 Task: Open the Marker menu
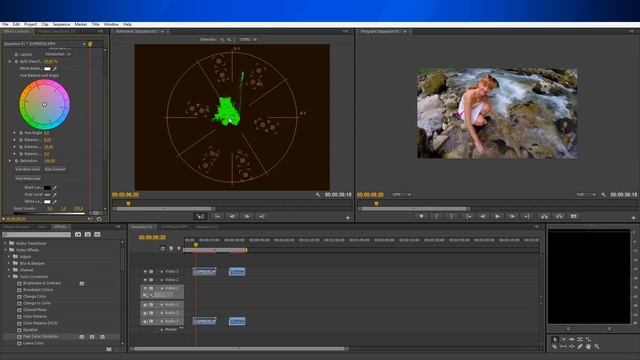[x=80, y=24]
